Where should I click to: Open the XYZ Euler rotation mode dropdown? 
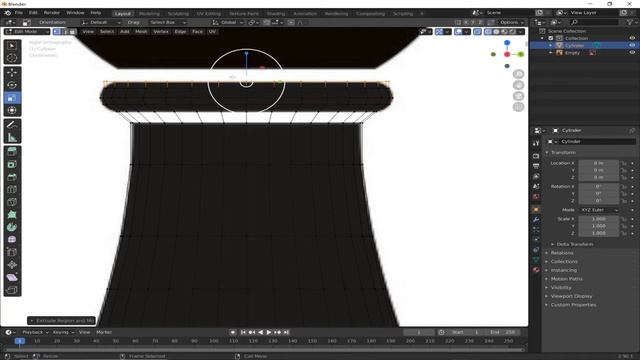[x=599, y=210]
